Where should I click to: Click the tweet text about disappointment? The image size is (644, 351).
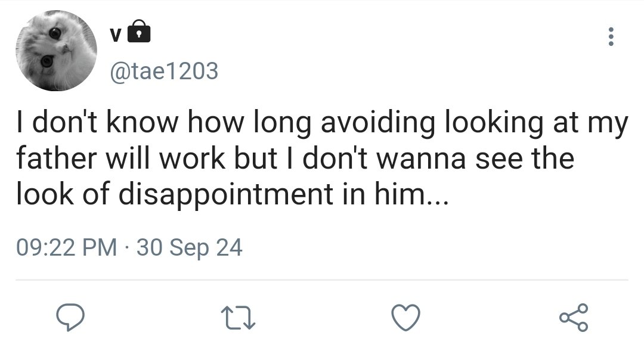[322, 158]
